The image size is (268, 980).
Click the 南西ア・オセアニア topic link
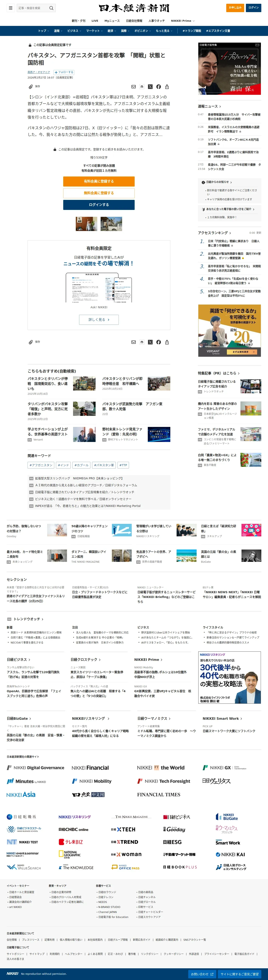(39, 72)
